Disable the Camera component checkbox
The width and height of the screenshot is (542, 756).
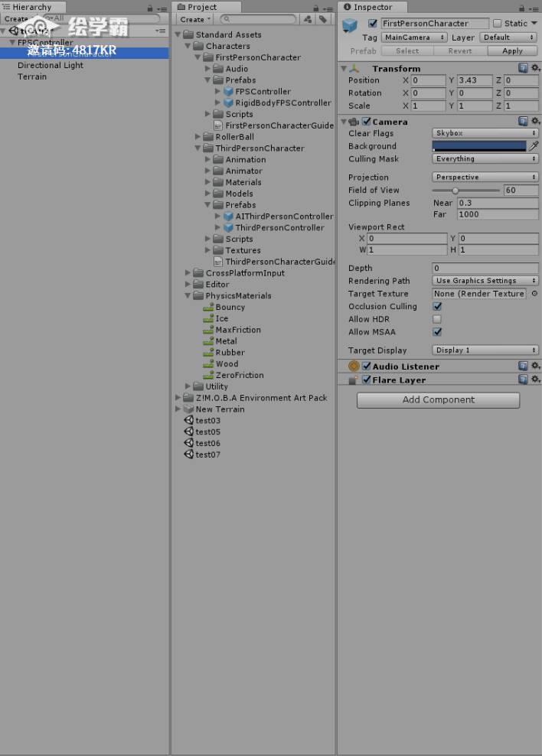[367, 121]
